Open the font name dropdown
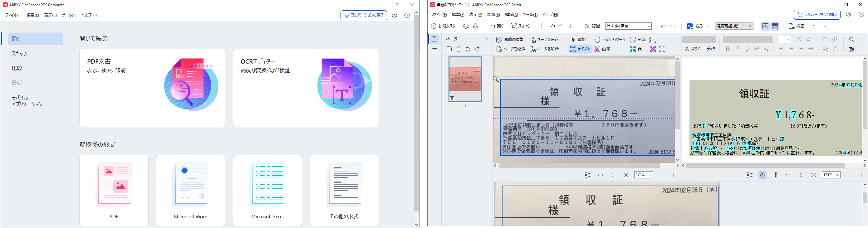868x228 pixels. (x=748, y=40)
